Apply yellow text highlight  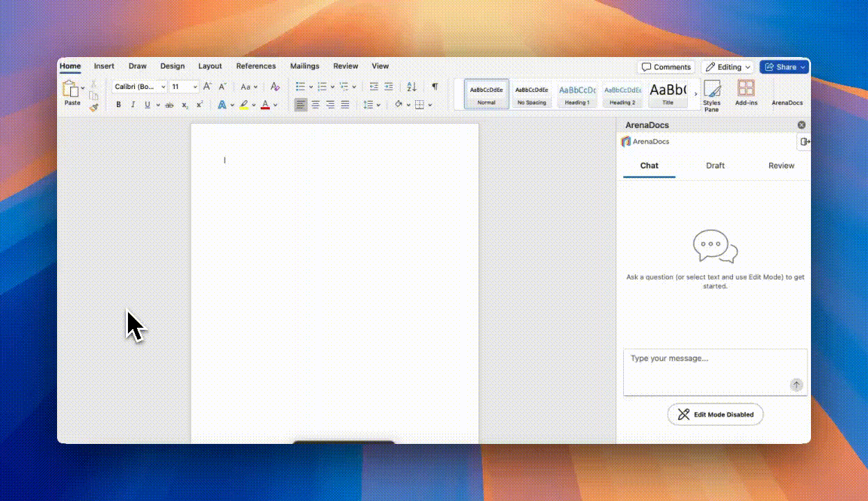tap(243, 104)
